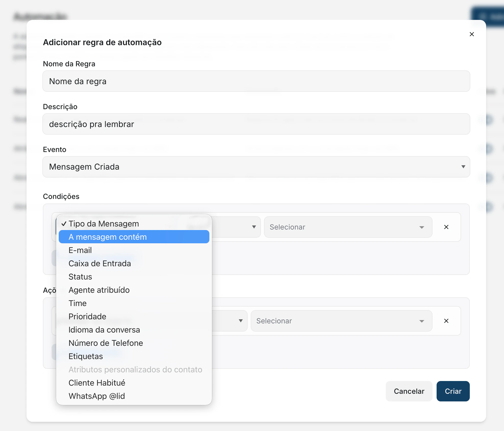Viewport: 504px width, 431px height.
Task: Pick 'Caixa de Entrada' option
Action: pyautogui.click(x=134, y=263)
